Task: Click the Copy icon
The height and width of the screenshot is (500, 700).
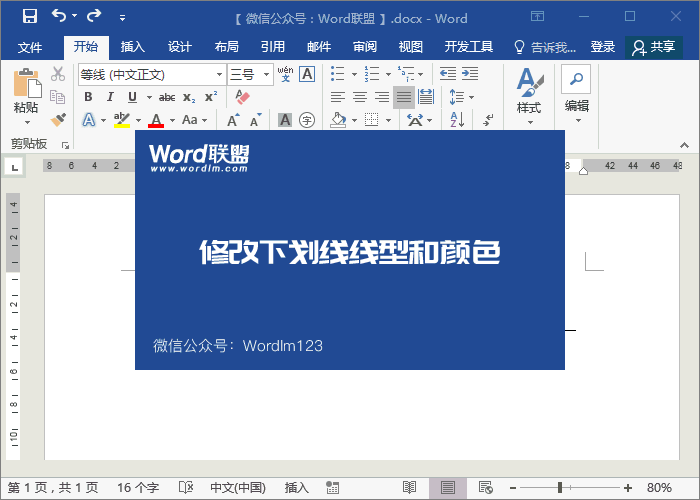Action: 58,96
